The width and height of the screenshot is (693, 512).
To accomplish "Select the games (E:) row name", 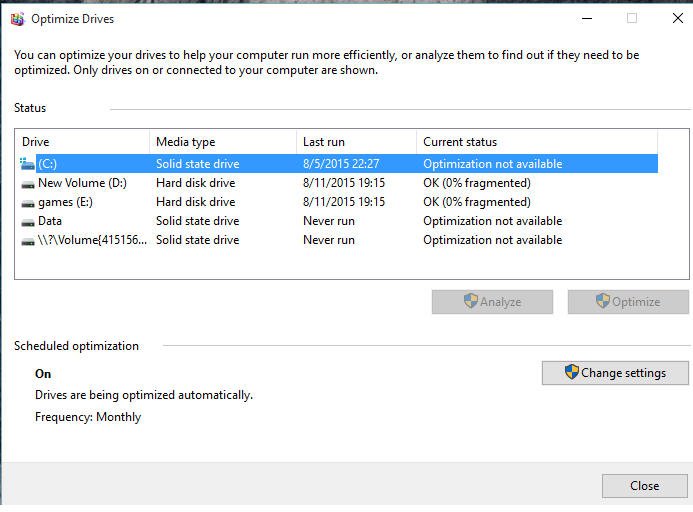I will tap(65, 202).
